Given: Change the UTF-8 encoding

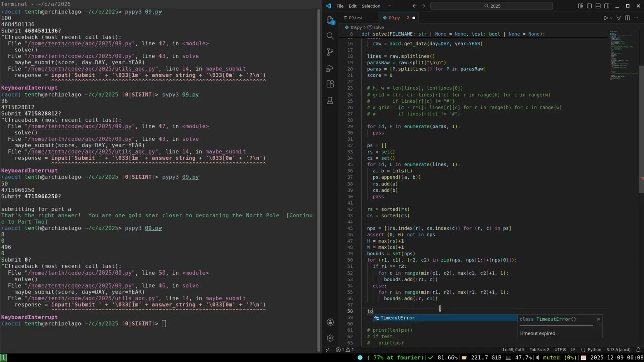Looking at the screenshot, I should pos(560,350).
